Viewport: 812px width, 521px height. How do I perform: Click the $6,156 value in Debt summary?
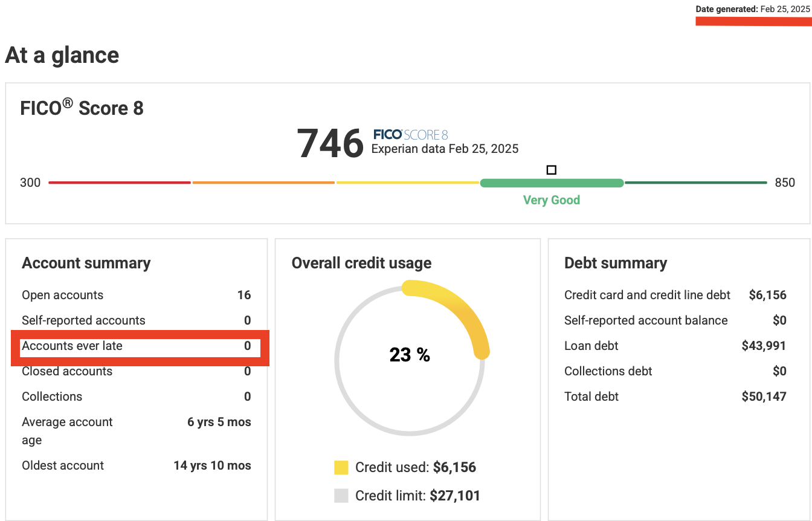tap(767, 295)
